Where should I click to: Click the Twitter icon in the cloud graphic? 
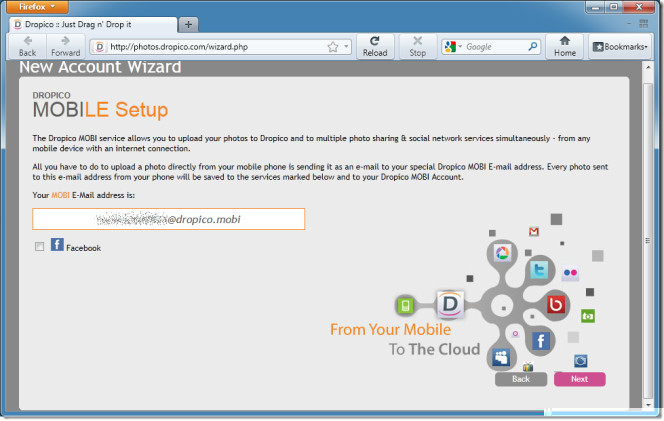(539, 270)
